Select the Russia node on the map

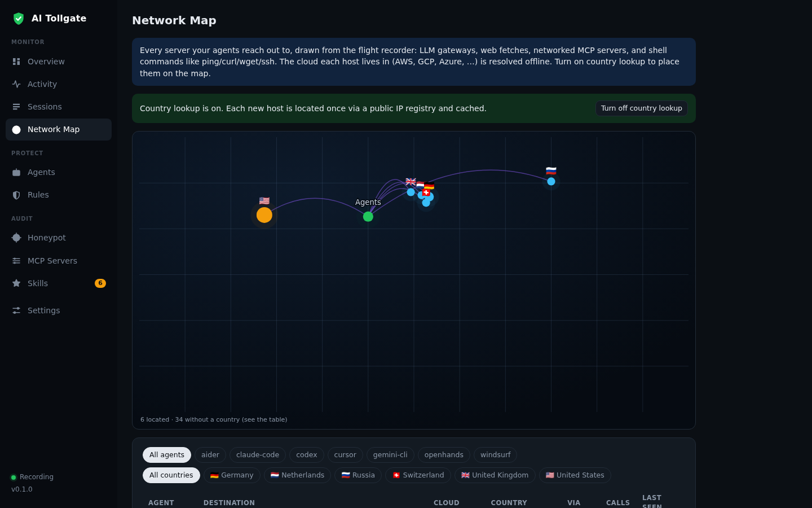pyautogui.click(x=551, y=181)
